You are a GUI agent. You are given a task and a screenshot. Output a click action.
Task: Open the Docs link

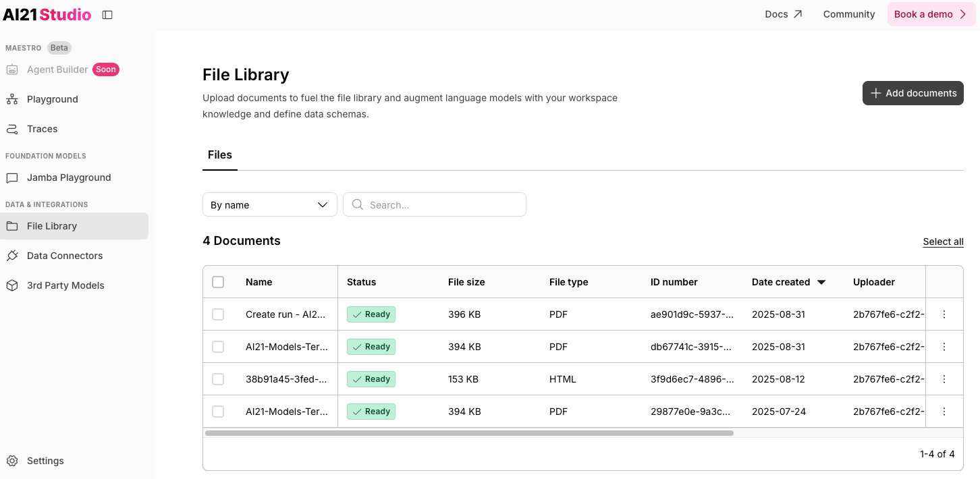pyautogui.click(x=784, y=14)
